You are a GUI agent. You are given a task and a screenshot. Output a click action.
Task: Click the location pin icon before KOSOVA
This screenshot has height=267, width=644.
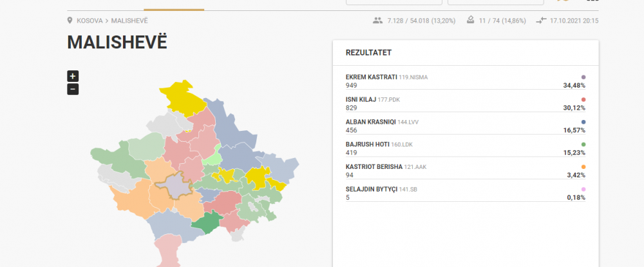[70, 21]
